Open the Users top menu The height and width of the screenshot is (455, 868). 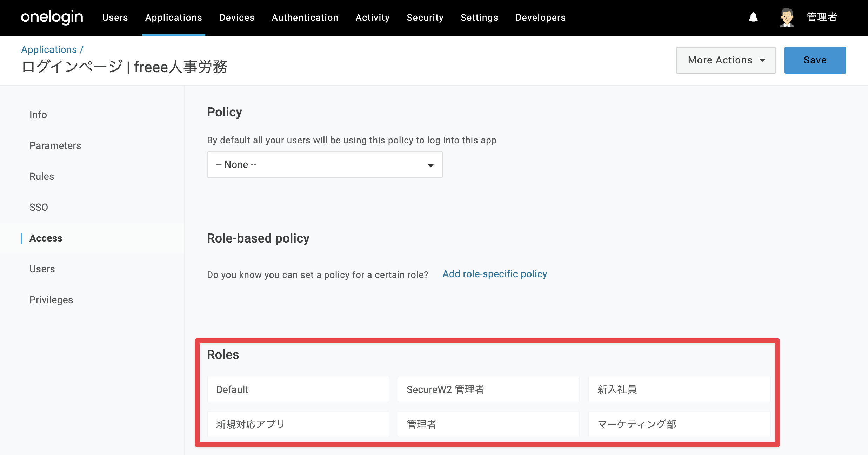pos(115,18)
